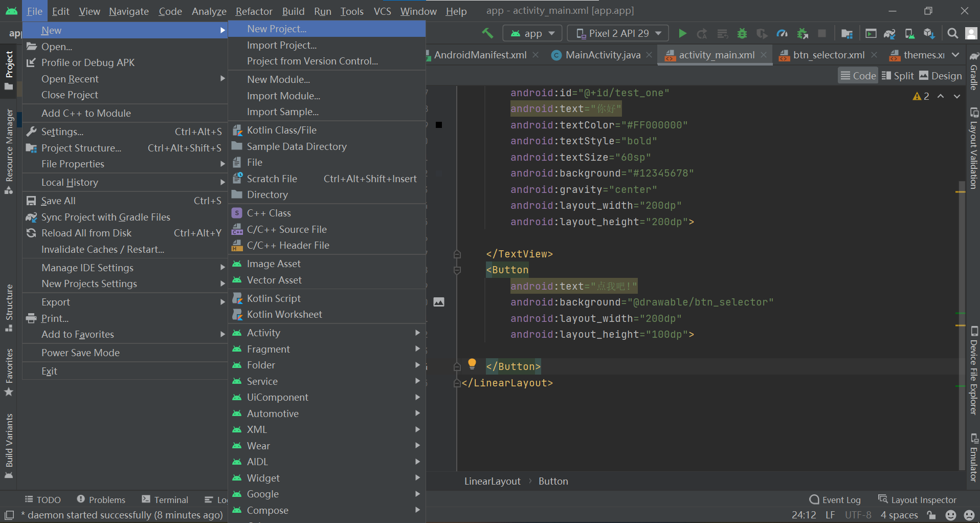The height and width of the screenshot is (523, 980).
Task: Open the Edit menu
Action: 60,11
